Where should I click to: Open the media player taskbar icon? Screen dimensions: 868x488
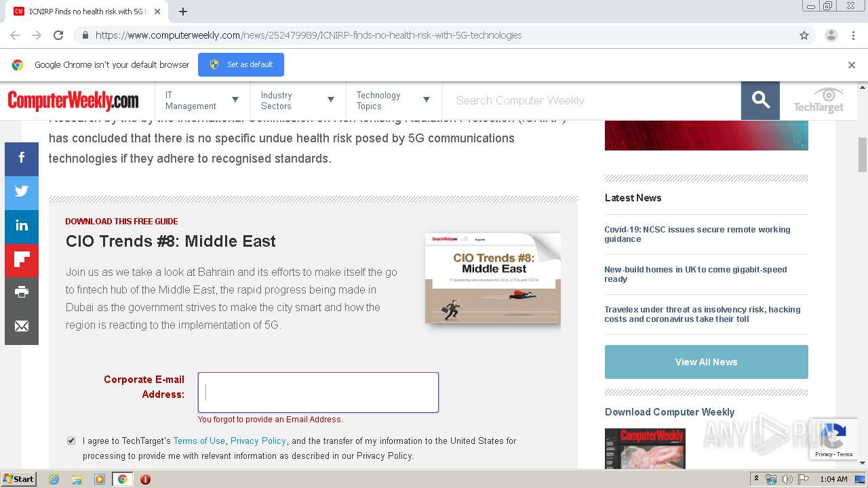(100, 479)
